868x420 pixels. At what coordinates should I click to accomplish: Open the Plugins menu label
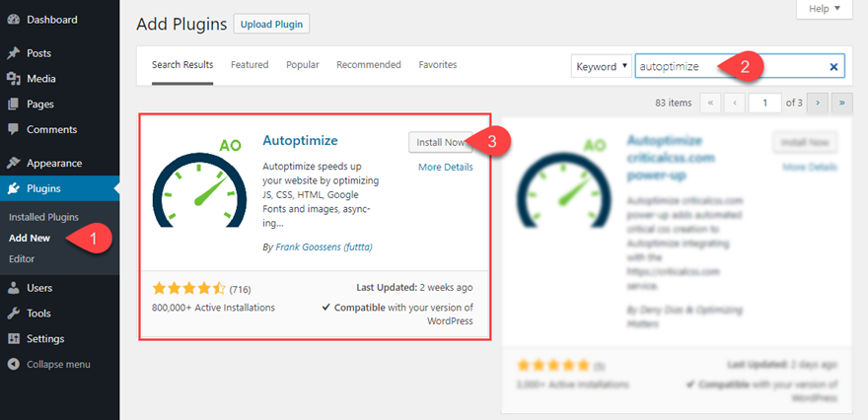[43, 188]
